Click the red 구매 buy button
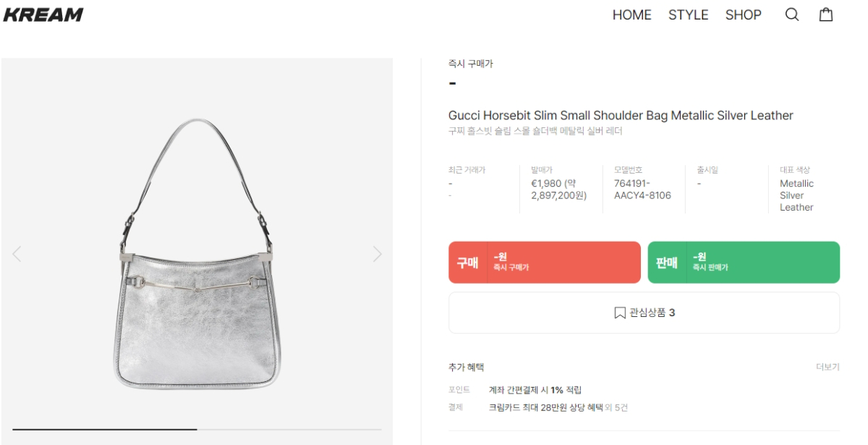 click(x=545, y=262)
